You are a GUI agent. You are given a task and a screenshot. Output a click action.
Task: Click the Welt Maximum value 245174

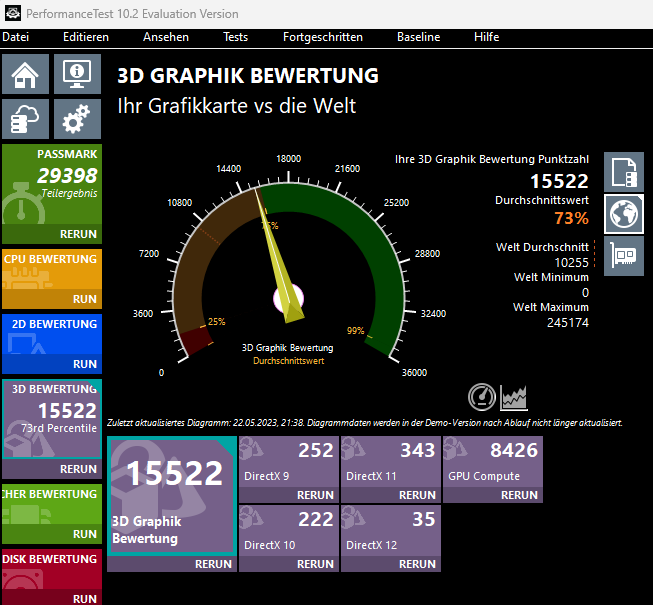[568, 323]
